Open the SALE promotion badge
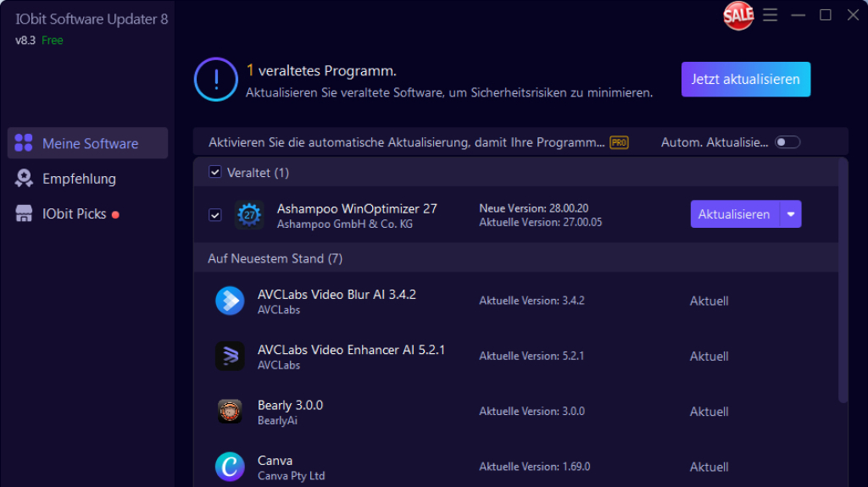The image size is (868, 487). pos(738,15)
